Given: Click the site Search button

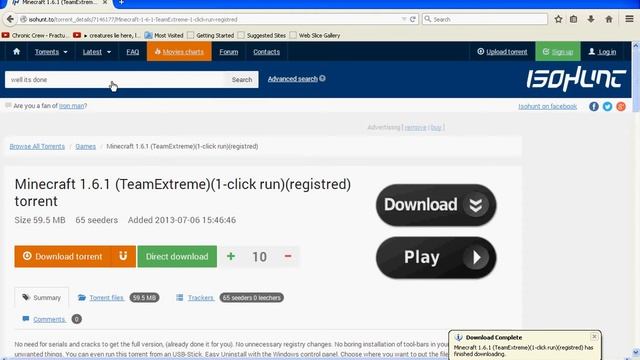Looking at the screenshot, I should [x=242, y=80].
